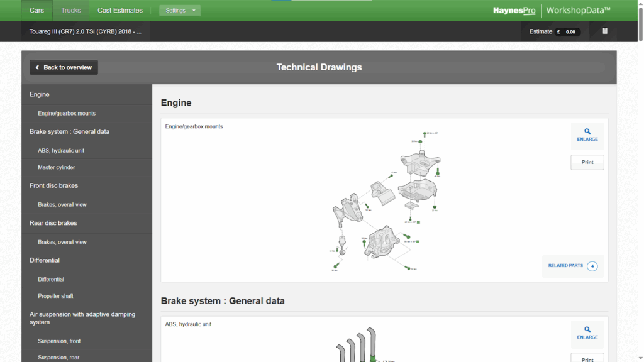Open the magnifier icon in the lower Enlarge control
Image resolution: width=644 pixels, height=362 pixels.
[587, 329]
